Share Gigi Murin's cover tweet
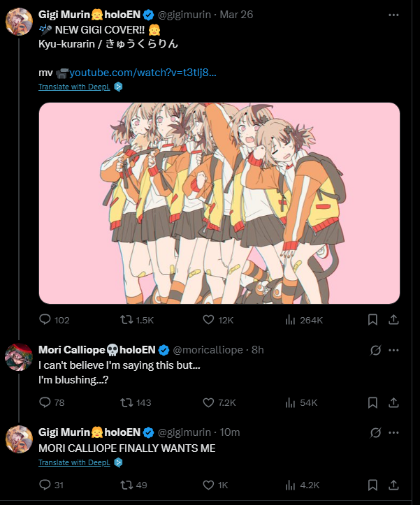Screen dimensions: 420x505 [393, 320]
